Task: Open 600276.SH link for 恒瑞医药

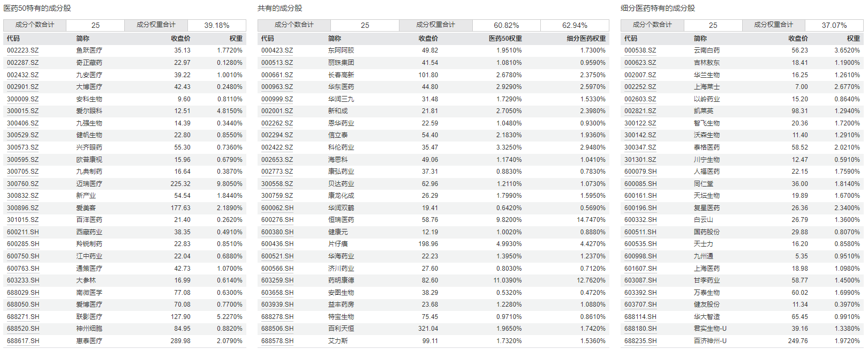Action: click(277, 220)
